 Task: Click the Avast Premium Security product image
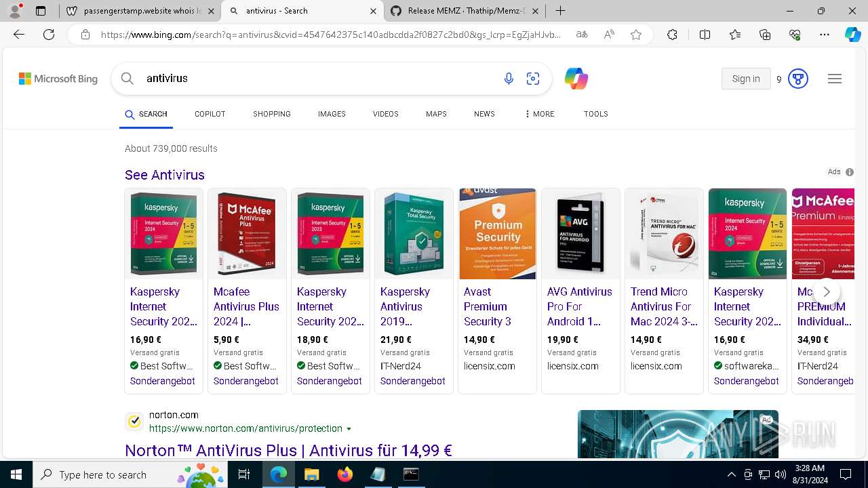pyautogui.click(x=497, y=234)
